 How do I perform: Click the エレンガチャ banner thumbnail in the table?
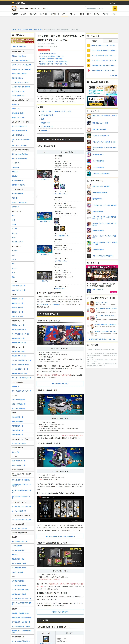(x=45, y=174)
